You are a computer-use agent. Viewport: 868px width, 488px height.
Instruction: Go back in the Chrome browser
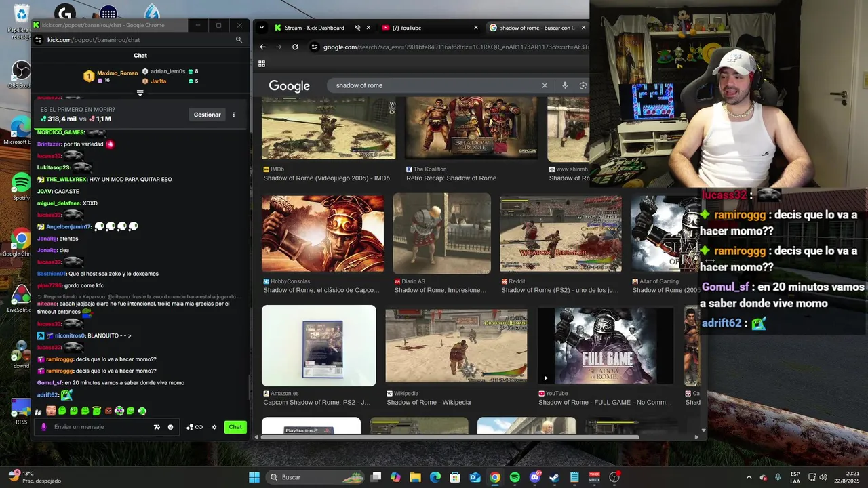262,47
